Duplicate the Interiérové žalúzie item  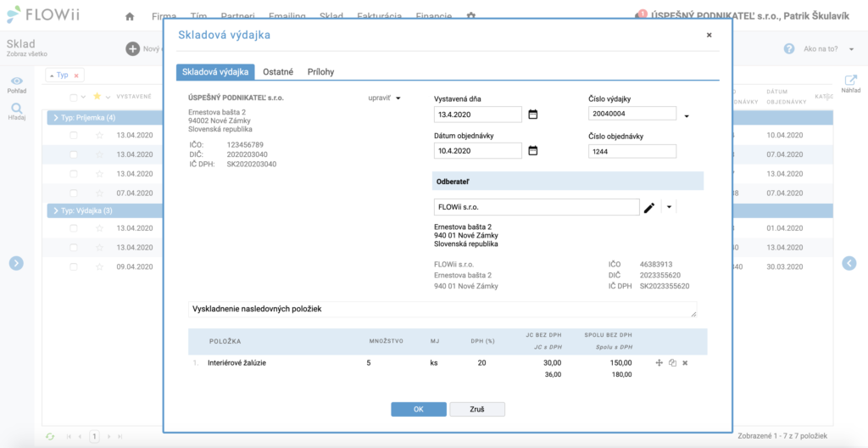point(672,362)
